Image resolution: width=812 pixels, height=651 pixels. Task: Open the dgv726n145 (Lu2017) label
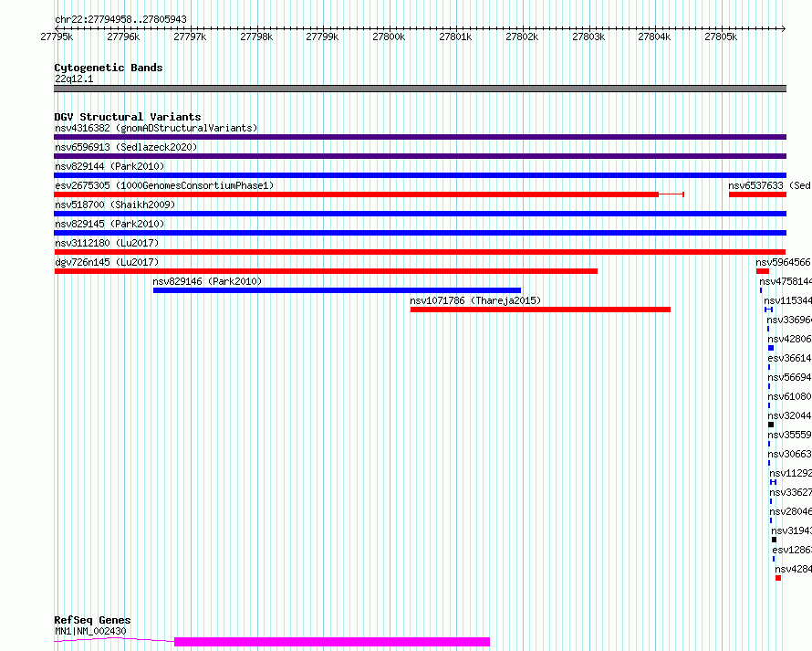(107, 262)
